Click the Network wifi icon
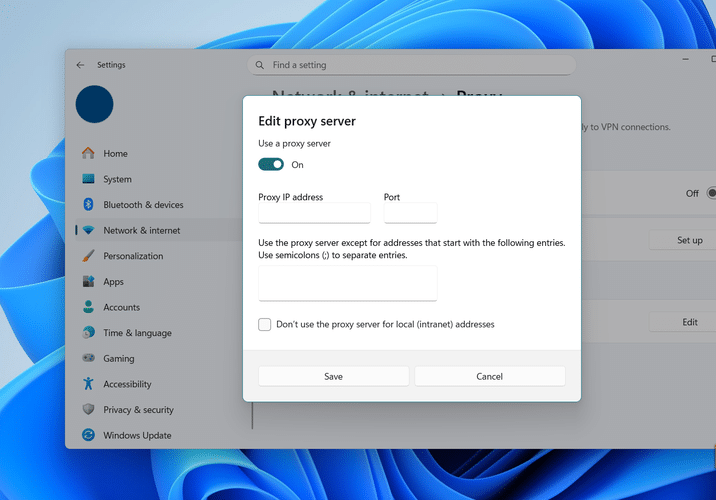Image resolution: width=716 pixels, height=500 pixels. tap(88, 230)
